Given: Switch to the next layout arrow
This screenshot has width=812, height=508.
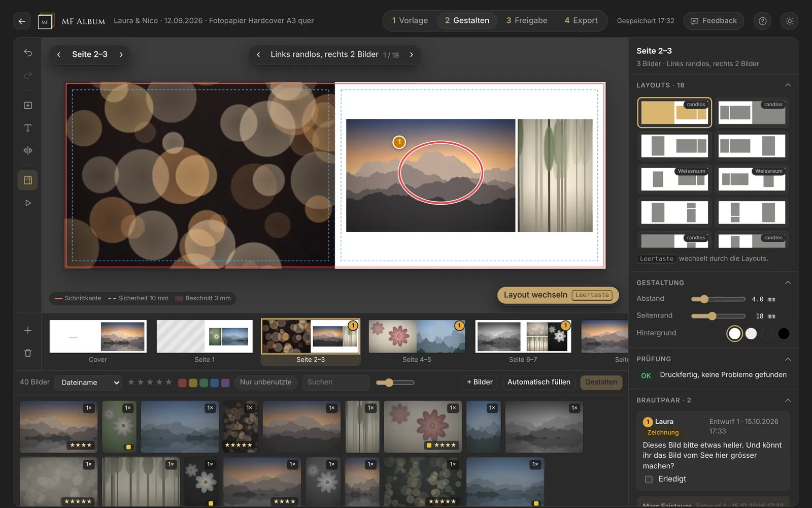Looking at the screenshot, I should coord(412,54).
